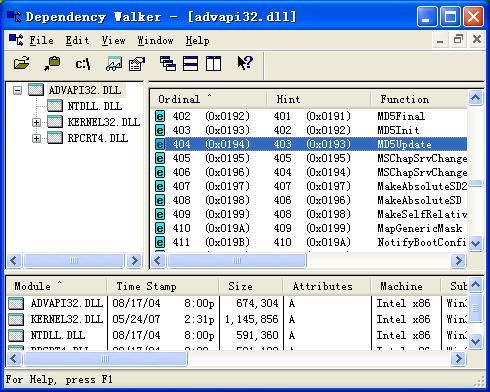Click export icon on ordinal 408 row
This screenshot has height=392, width=490.
160,200
